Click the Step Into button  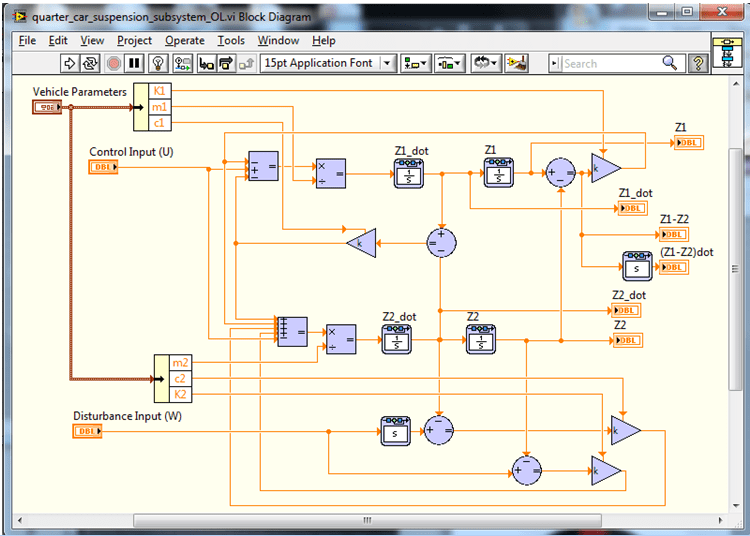207,63
